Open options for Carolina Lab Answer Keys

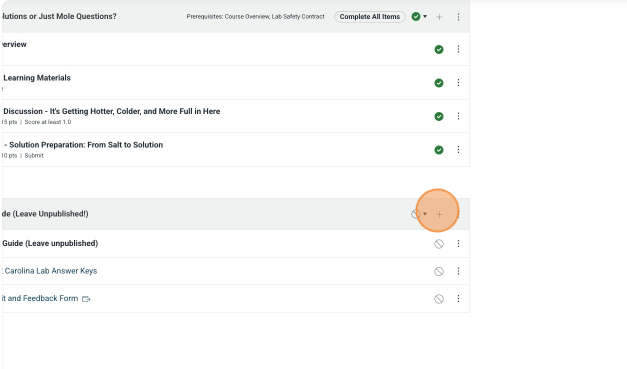point(458,271)
